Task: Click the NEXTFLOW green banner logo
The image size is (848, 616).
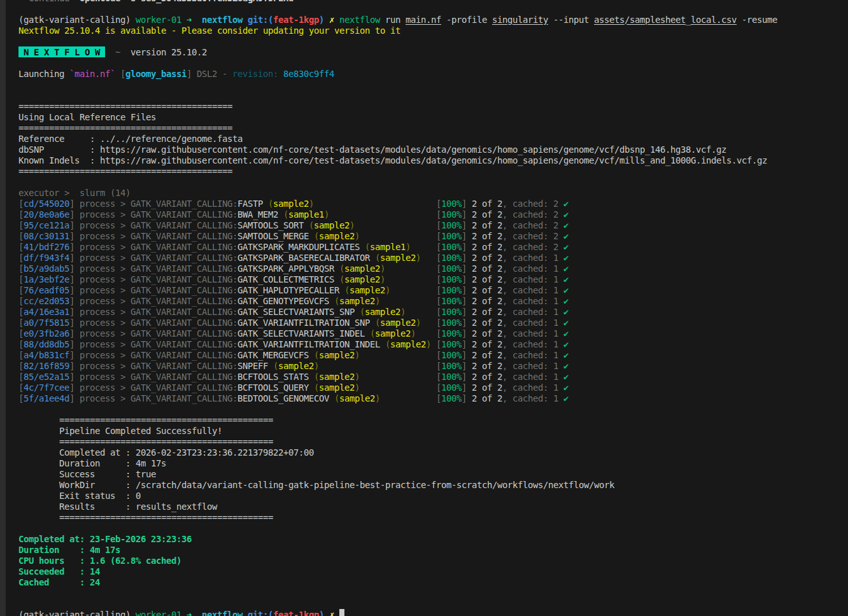Action: coord(62,52)
